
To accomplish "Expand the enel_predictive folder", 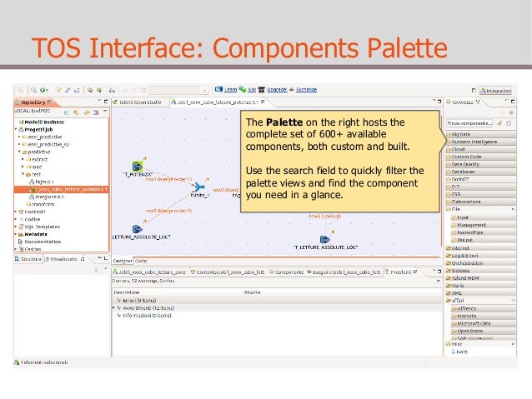I will point(19,137).
